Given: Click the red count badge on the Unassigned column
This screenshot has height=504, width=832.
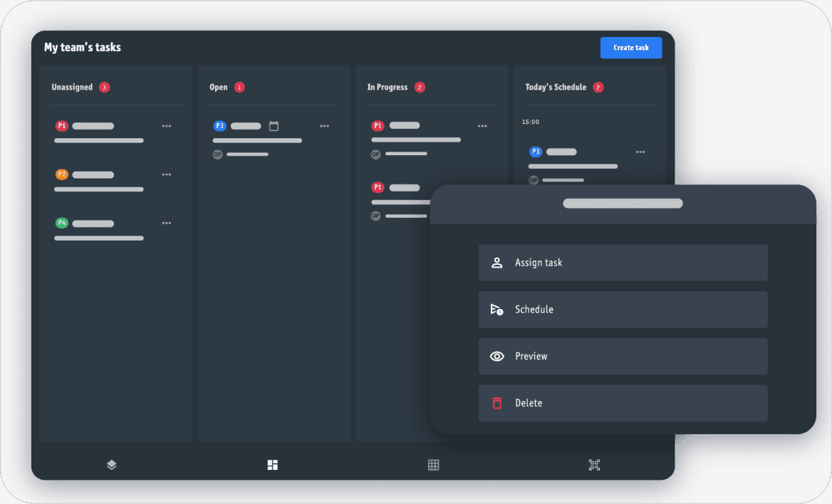Looking at the screenshot, I should pos(103,87).
